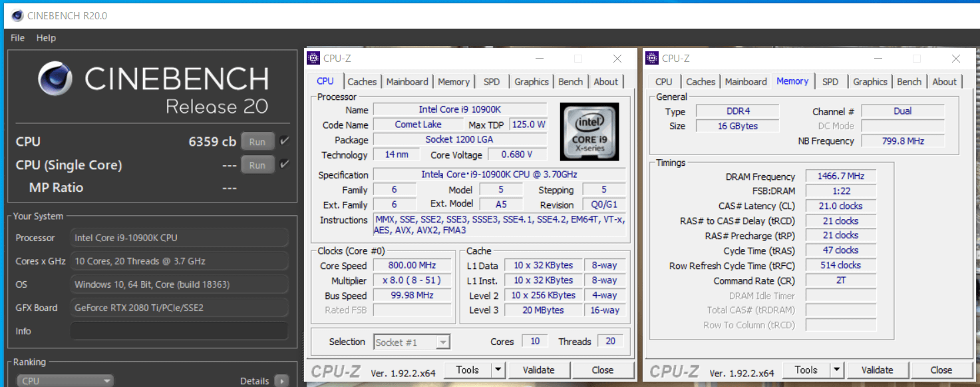Click the Threads count value 20
Screen dimensions: 980x387
click(x=610, y=341)
